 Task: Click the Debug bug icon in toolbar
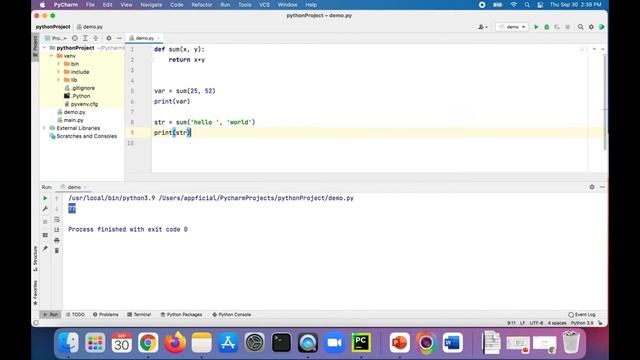pos(547,27)
